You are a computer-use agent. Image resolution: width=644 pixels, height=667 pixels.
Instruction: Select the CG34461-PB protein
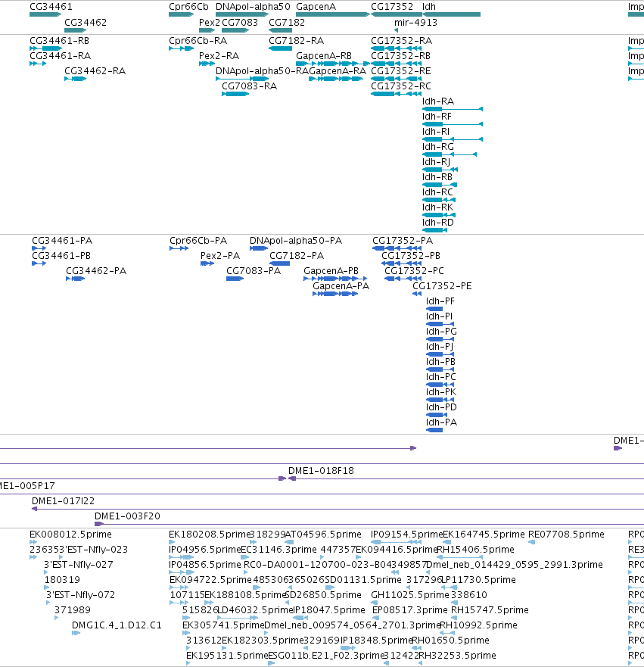point(39,263)
